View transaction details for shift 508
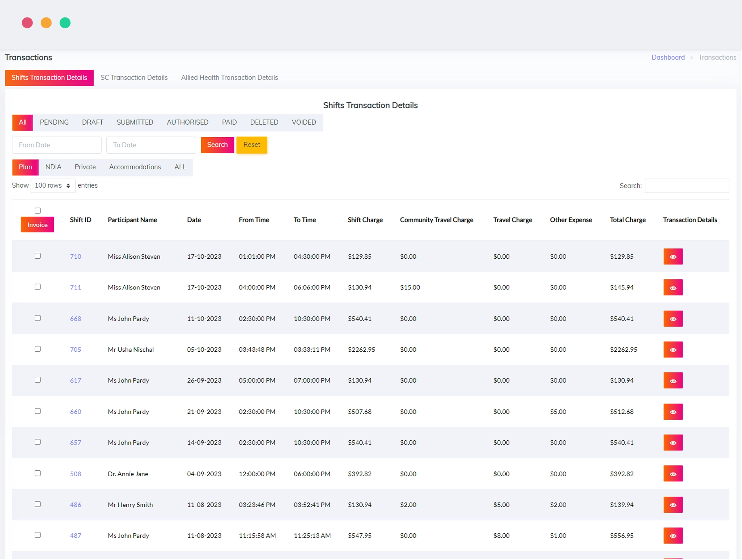This screenshot has height=560, width=742. tap(673, 474)
